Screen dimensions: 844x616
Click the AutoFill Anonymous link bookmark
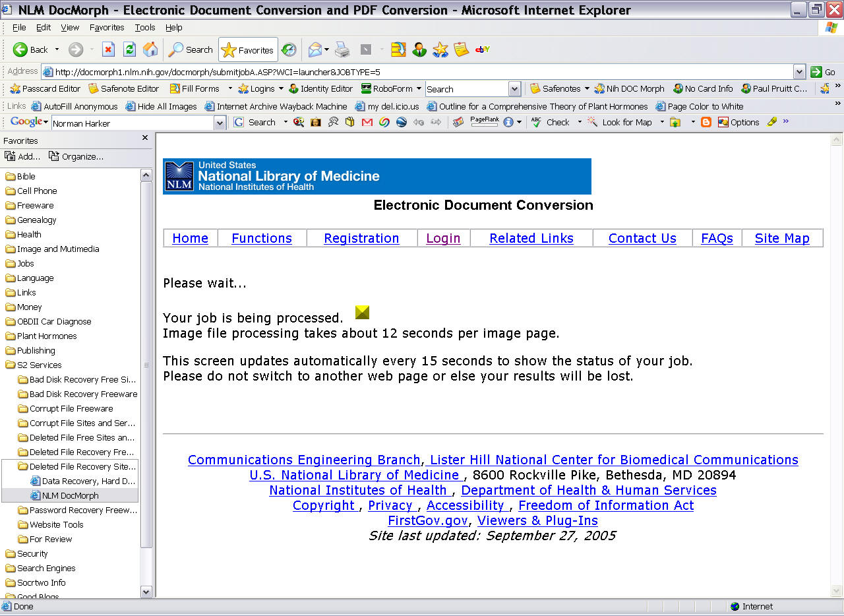click(75, 106)
